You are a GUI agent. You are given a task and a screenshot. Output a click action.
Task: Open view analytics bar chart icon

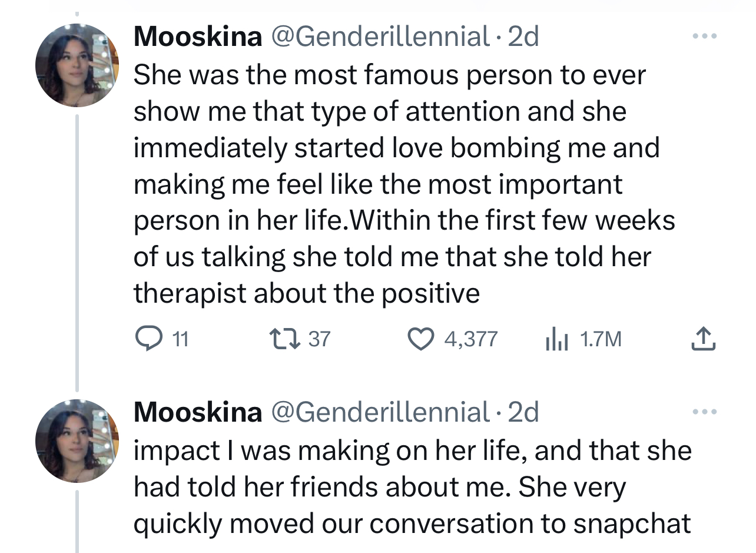pos(556,339)
